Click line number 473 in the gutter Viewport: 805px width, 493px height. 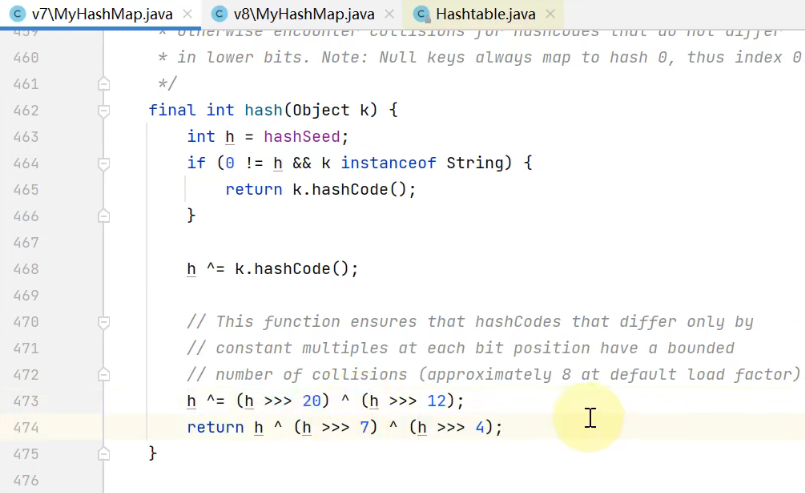click(26, 401)
